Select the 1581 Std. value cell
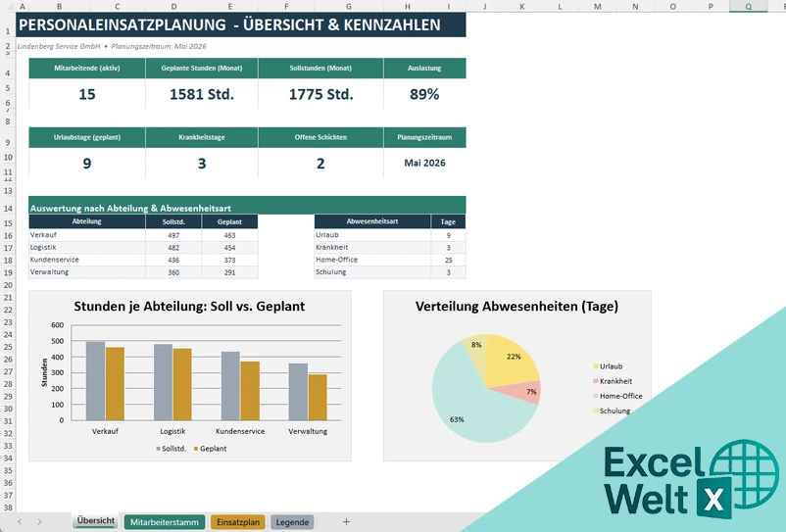 pyautogui.click(x=202, y=94)
